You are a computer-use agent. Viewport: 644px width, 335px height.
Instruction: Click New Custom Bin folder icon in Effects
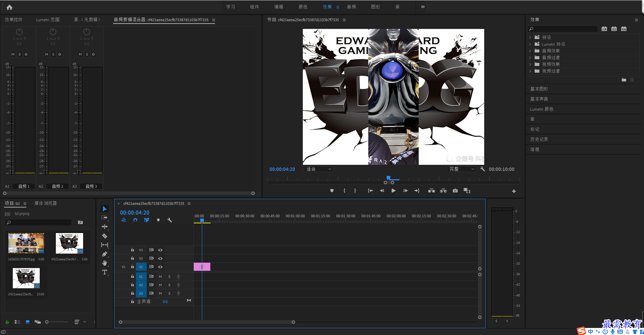(624, 80)
